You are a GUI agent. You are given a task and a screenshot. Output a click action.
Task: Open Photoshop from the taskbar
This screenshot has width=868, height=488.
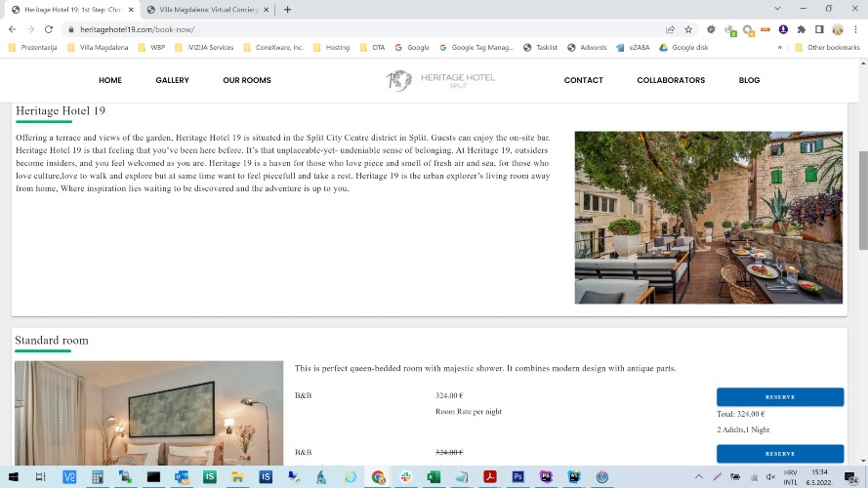coord(517,477)
